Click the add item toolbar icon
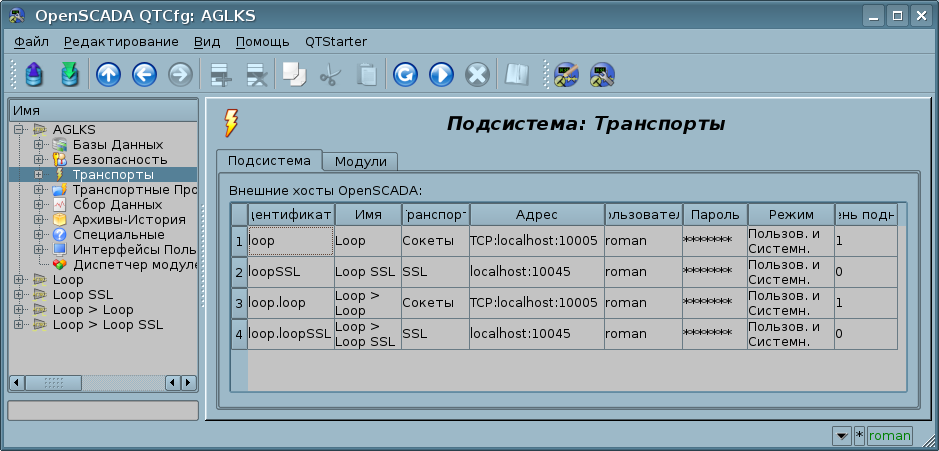 click(219, 74)
